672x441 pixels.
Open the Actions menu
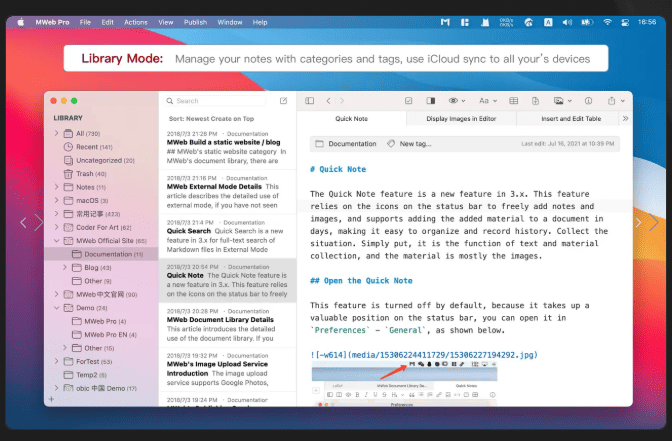[x=136, y=22]
